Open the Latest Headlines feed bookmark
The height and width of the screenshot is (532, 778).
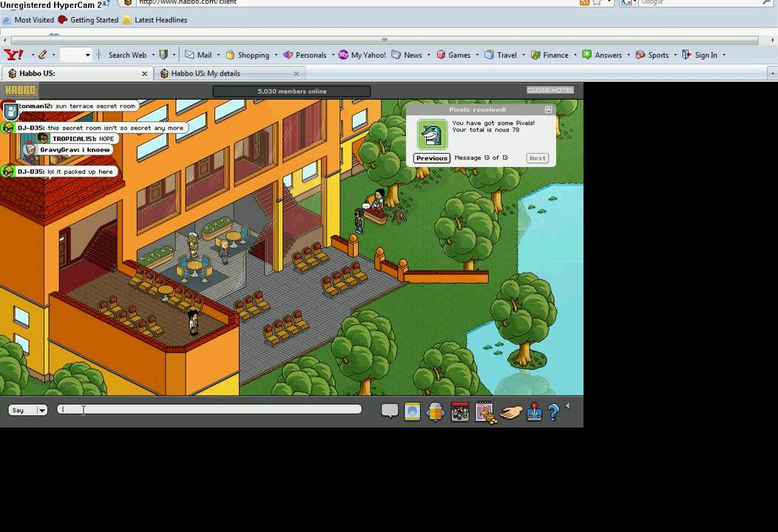click(155, 20)
